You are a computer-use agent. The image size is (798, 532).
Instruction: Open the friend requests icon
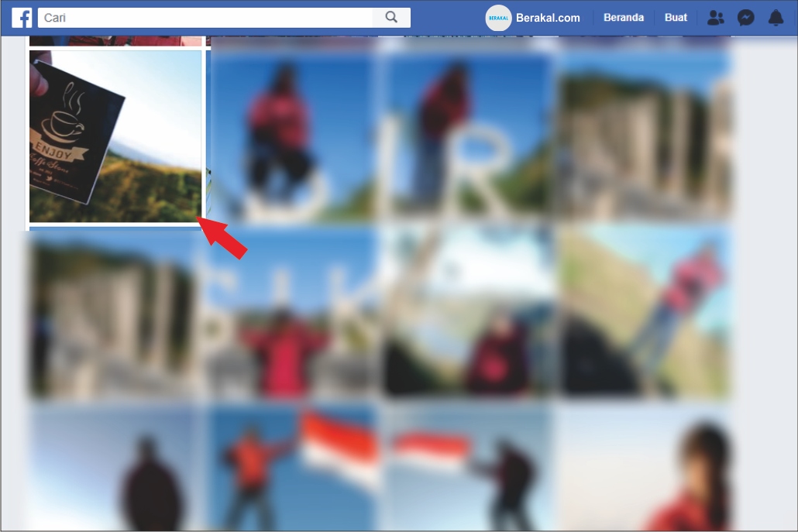pyautogui.click(x=716, y=18)
